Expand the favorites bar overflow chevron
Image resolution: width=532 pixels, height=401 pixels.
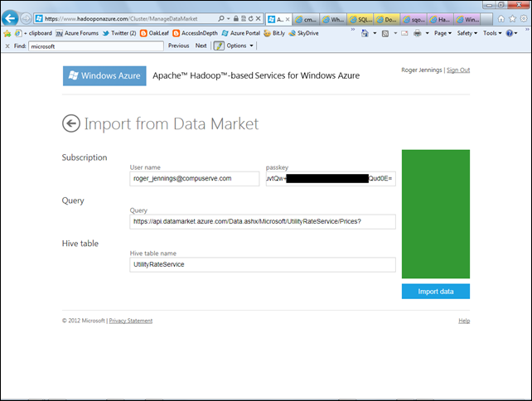[353, 30]
